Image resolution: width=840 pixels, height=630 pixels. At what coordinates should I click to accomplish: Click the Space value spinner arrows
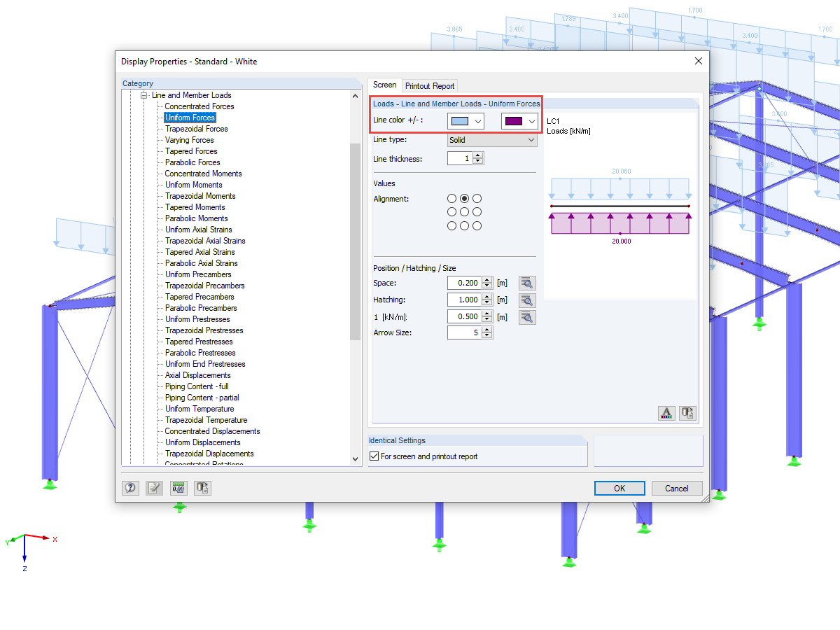(x=488, y=283)
